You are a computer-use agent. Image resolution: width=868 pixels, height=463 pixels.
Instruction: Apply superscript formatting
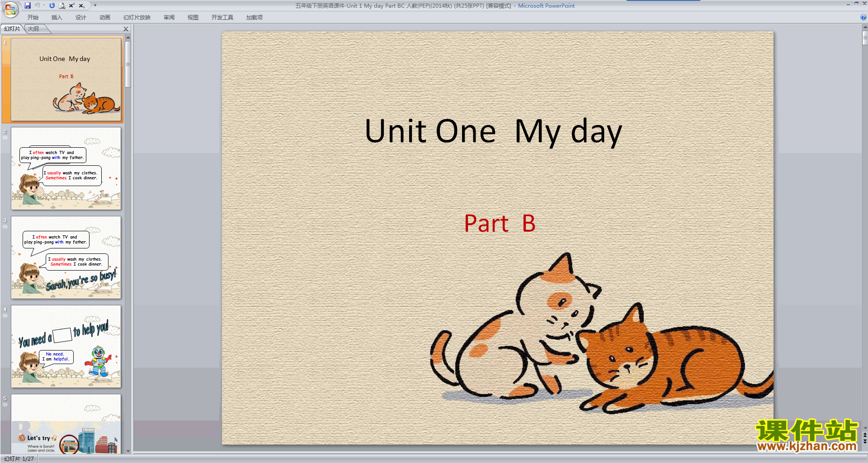tap(72, 5)
